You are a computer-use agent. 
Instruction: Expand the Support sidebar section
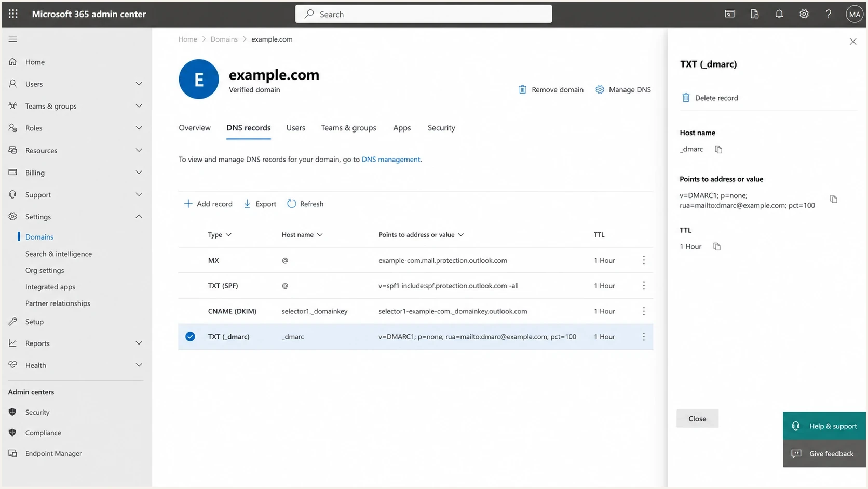(x=139, y=194)
